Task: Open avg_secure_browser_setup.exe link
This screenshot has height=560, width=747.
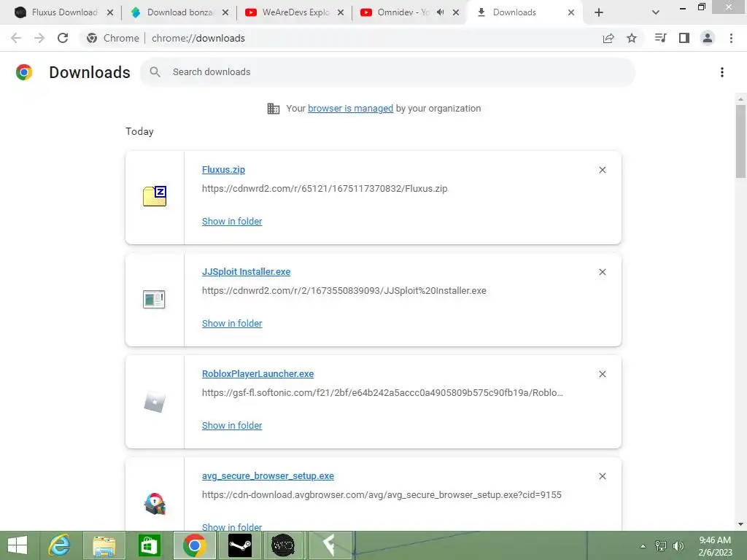Action: pos(268,476)
